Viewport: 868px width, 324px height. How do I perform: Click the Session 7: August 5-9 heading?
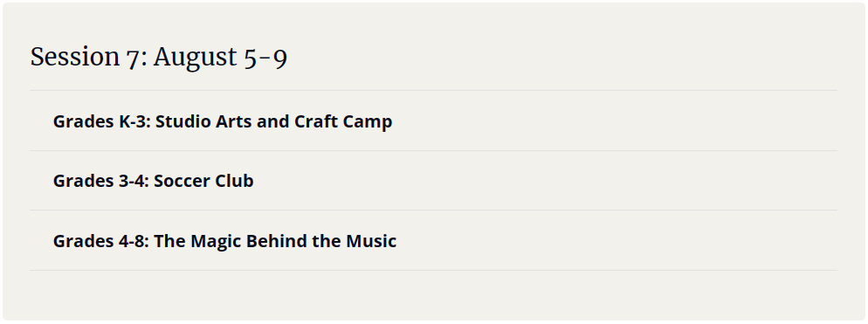[159, 57]
